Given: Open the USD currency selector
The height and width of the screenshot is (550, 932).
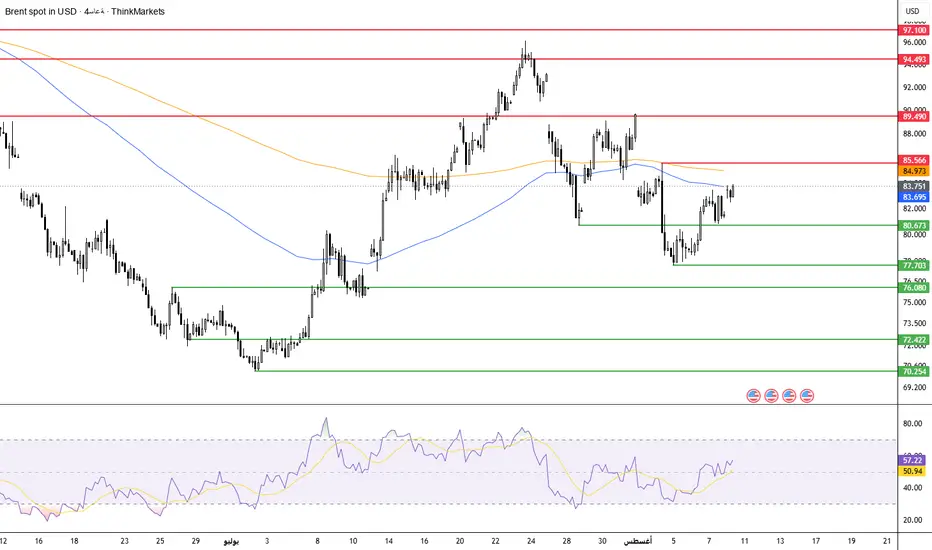Looking at the screenshot, I should (x=912, y=11).
